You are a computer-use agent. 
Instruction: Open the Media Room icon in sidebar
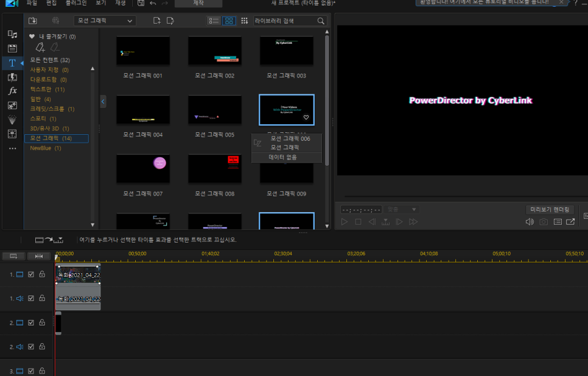pyautogui.click(x=12, y=35)
